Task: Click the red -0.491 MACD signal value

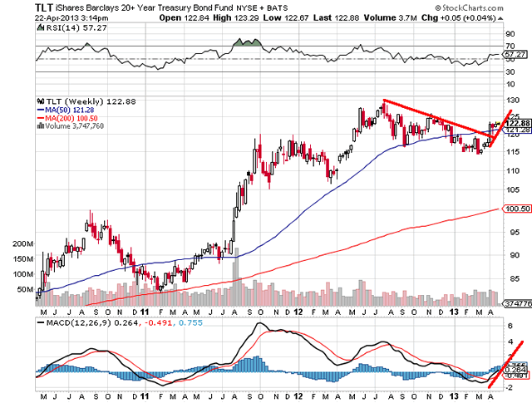Action: tap(158, 322)
